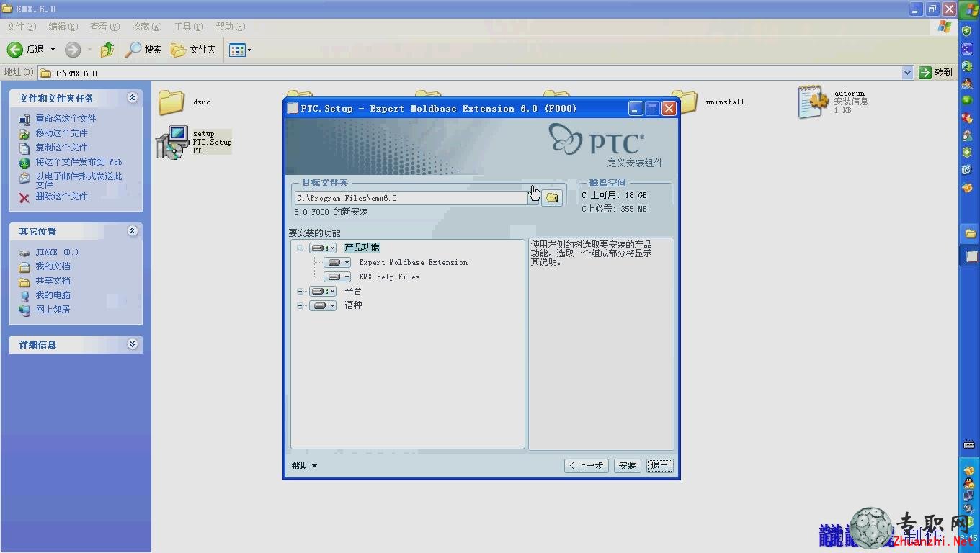
Task: Click the browse folder icon beside target path
Action: click(552, 198)
